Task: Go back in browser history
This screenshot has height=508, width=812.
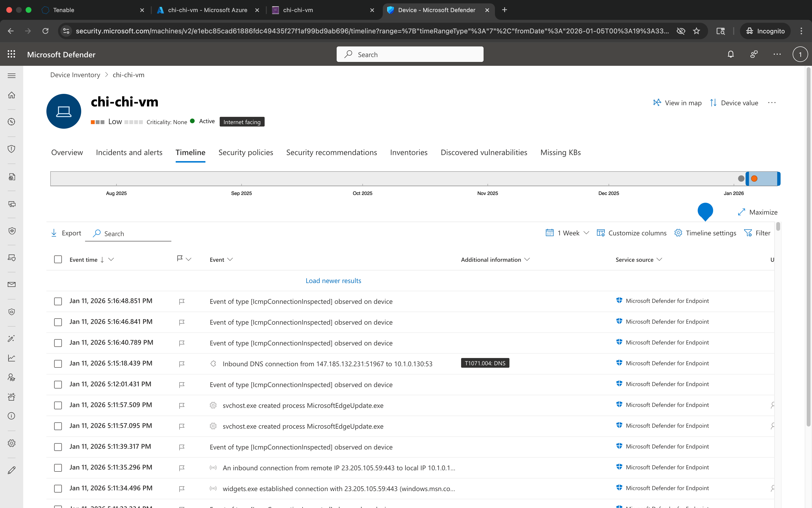Action: click(x=11, y=31)
